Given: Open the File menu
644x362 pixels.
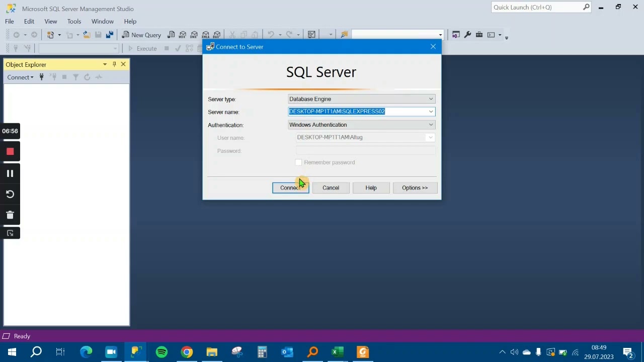Looking at the screenshot, I should 10,21.
